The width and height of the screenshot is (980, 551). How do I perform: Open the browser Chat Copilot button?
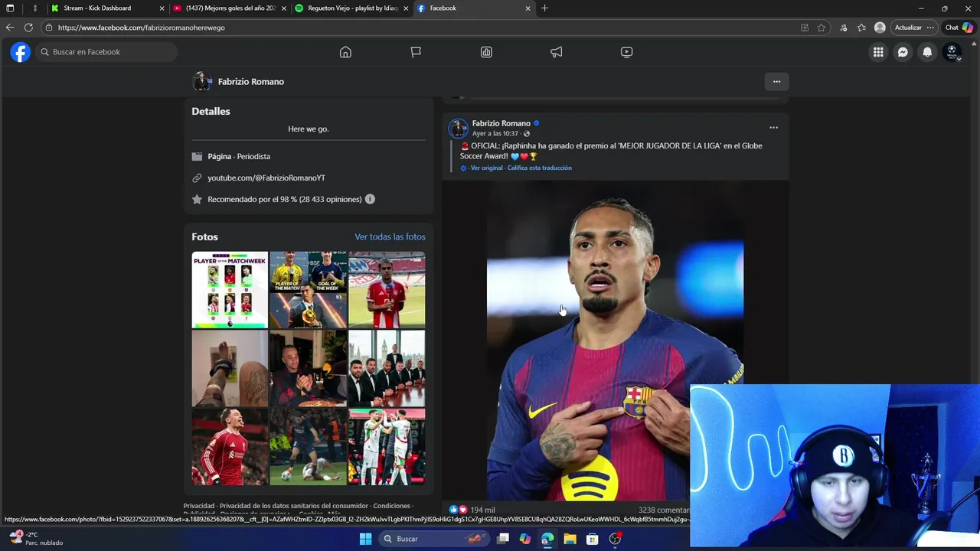tap(959, 28)
